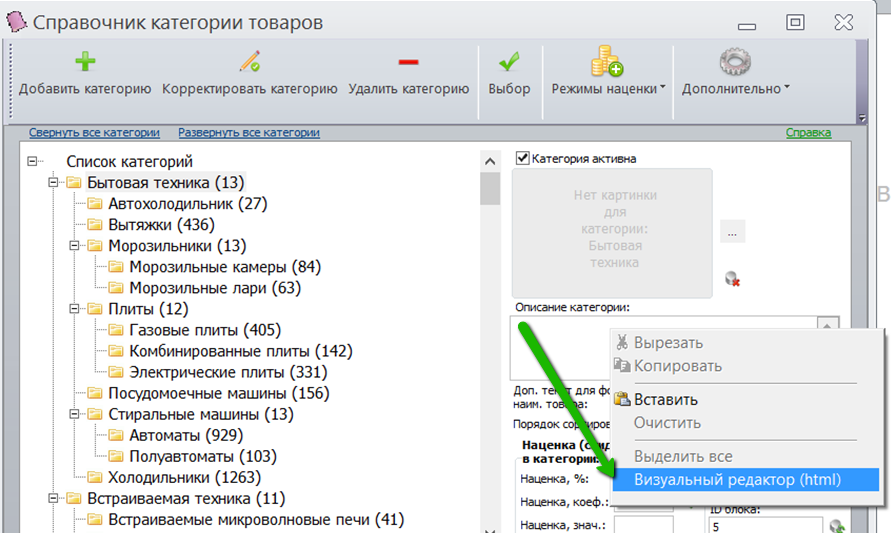Click the app icon in the title bar
This screenshot has height=533, width=891.
(x=16, y=22)
